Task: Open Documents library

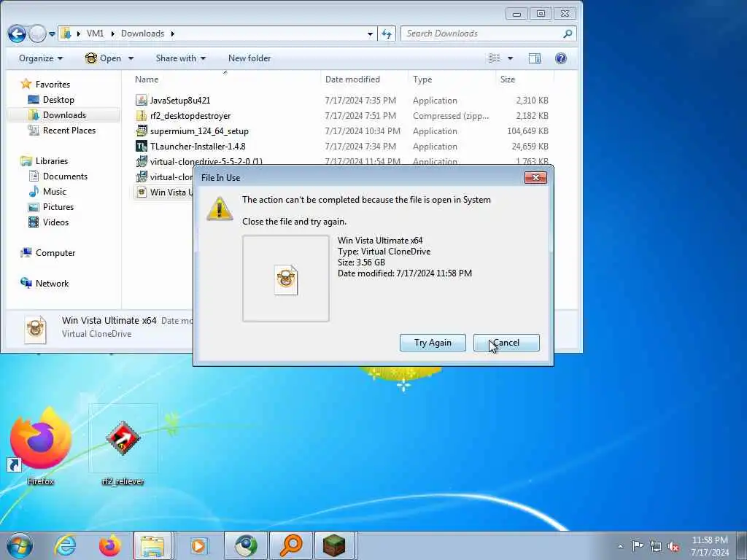Action: (65, 176)
